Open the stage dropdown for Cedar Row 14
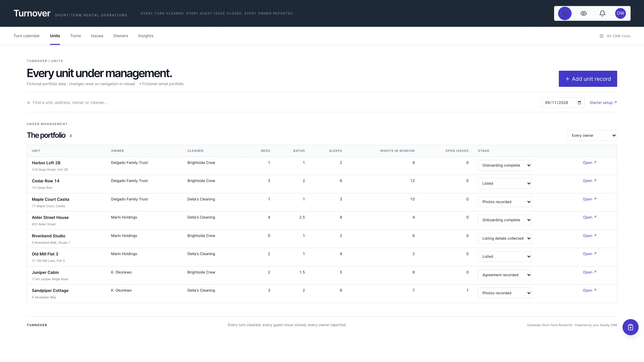 pos(505,183)
